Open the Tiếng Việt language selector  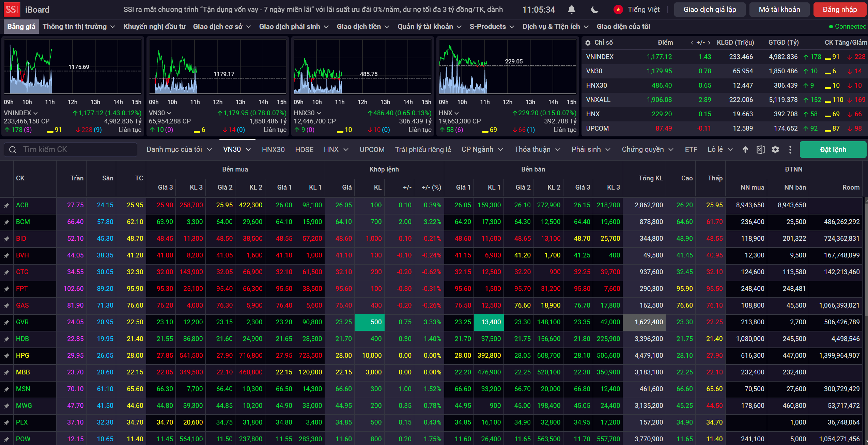pyautogui.click(x=643, y=10)
